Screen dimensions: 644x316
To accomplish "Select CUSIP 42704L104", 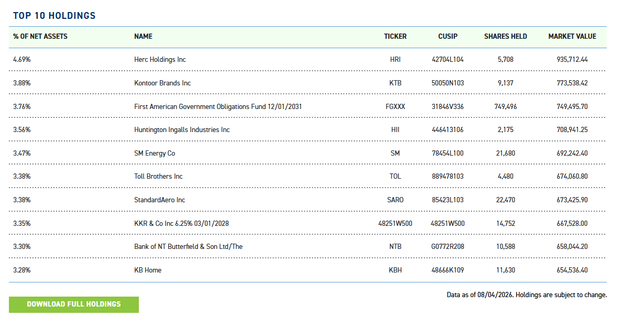I will pos(447,60).
